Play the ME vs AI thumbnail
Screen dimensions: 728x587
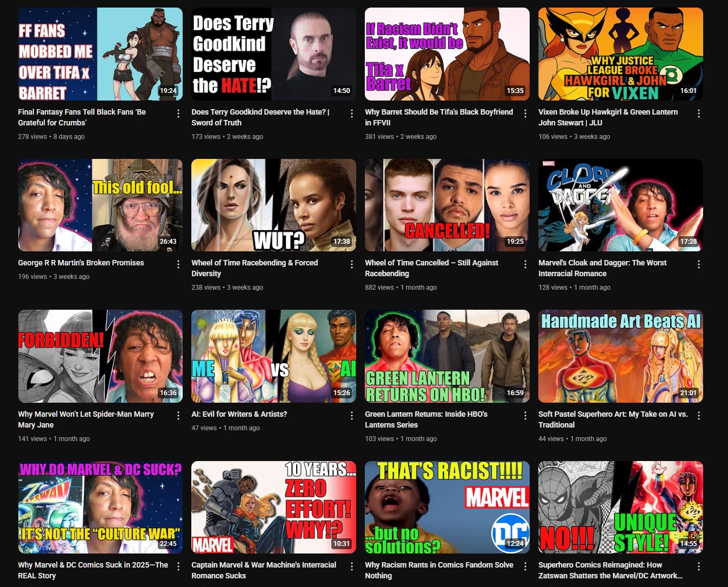274,356
